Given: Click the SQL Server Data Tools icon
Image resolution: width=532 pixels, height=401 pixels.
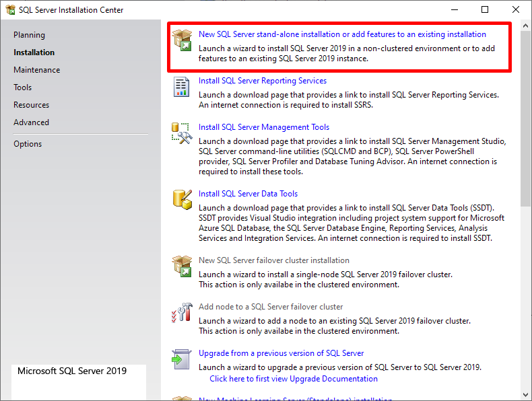Looking at the screenshot, I should [x=182, y=199].
